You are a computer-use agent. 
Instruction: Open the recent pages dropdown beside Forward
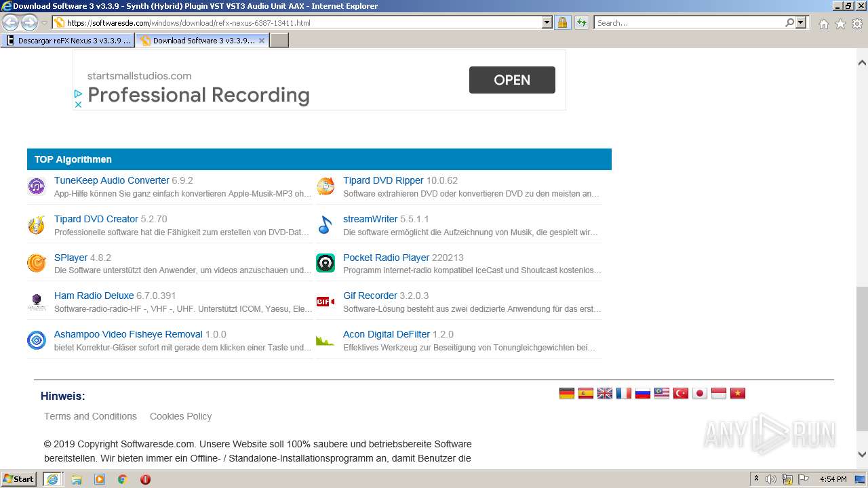coord(44,23)
